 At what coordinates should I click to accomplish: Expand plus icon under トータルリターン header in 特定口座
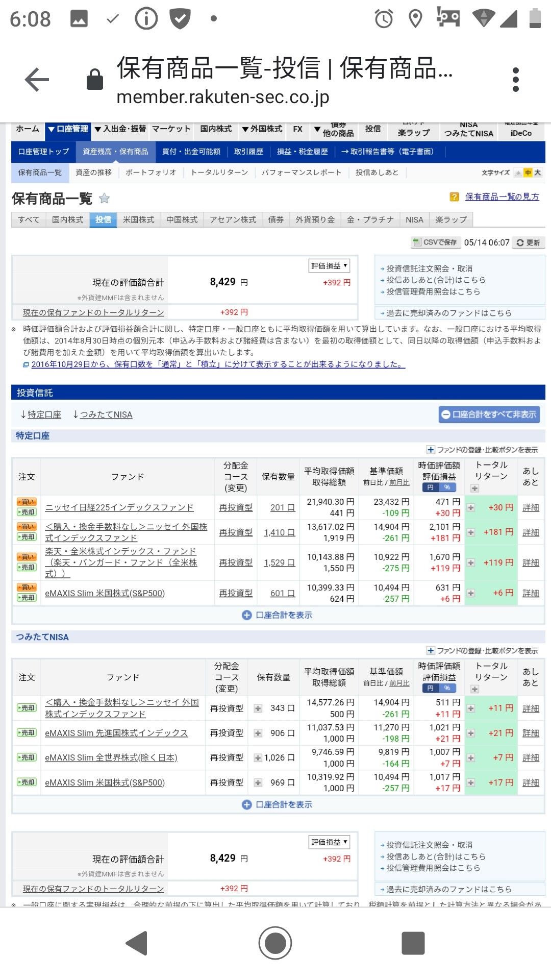tap(474, 488)
